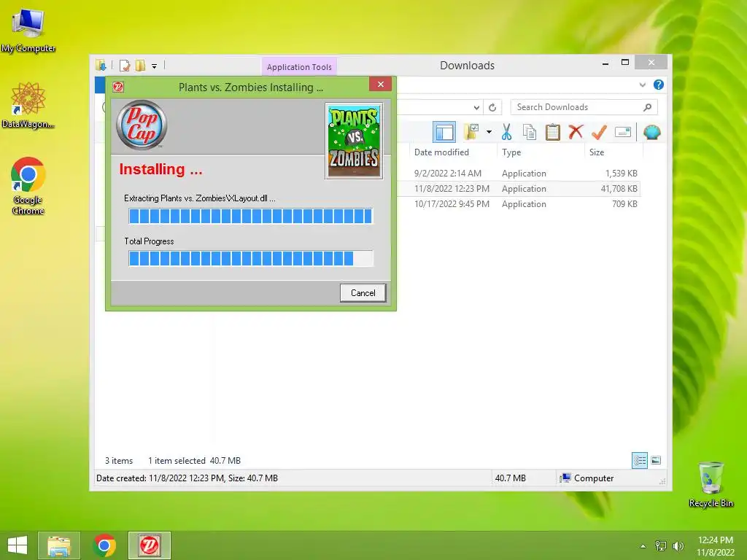Viewport: 747px width, 560px height.
Task: Cancel the Plants vs. Zombies installation
Action: pyautogui.click(x=363, y=293)
